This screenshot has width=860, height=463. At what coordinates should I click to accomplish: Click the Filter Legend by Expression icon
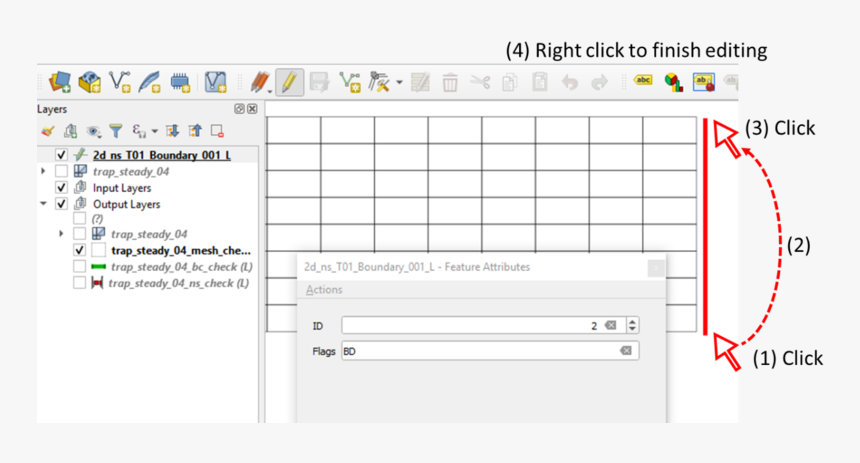[x=139, y=131]
